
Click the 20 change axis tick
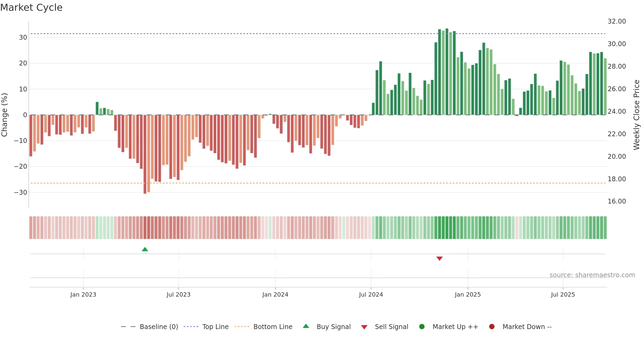pyautogui.click(x=23, y=63)
